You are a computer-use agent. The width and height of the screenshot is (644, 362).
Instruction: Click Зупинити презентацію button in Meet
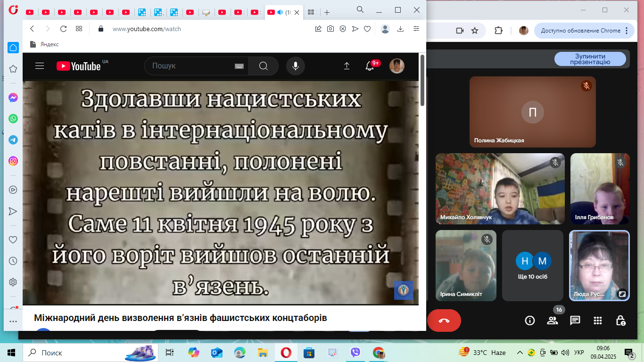pos(590,59)
